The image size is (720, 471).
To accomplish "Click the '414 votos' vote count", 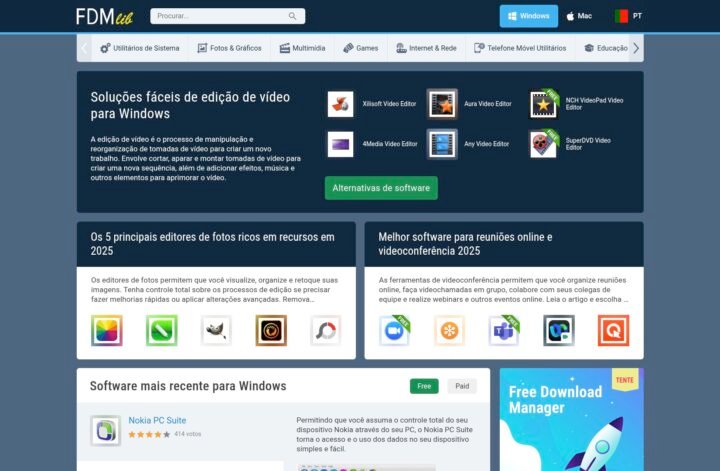I will [188, 434].
